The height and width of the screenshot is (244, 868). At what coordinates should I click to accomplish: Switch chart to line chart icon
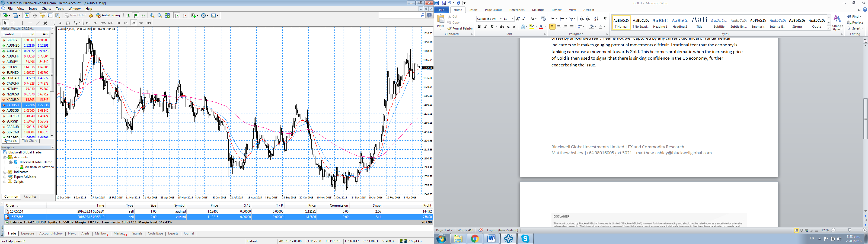click(143, 15)
